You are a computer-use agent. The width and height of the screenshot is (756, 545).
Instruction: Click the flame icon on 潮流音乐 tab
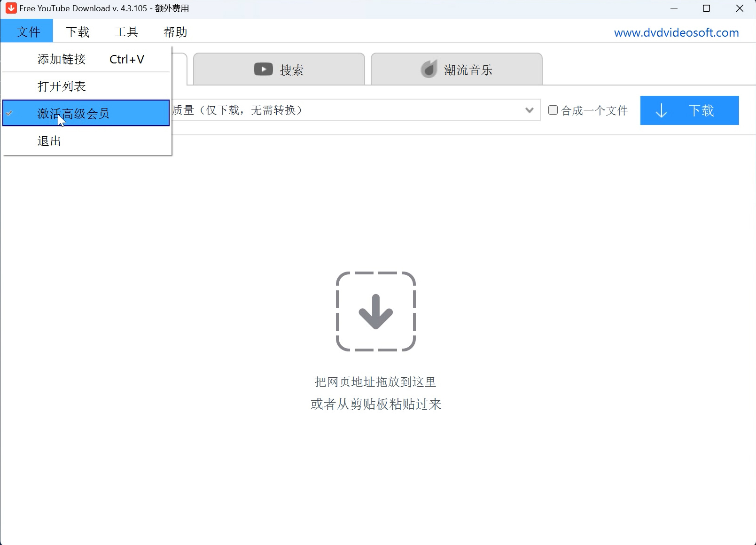(x=429, y=70)
